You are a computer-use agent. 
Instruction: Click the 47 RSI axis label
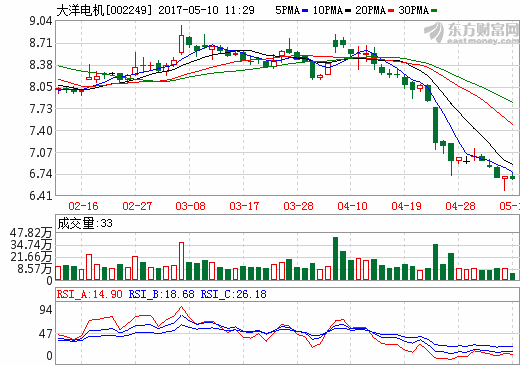pos(46,334)
